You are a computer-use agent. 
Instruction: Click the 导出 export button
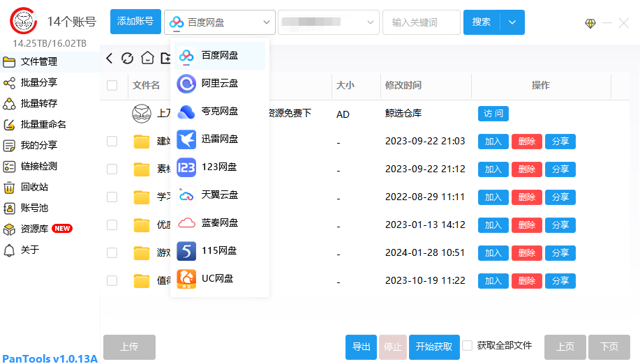click(x=362, y=347)
